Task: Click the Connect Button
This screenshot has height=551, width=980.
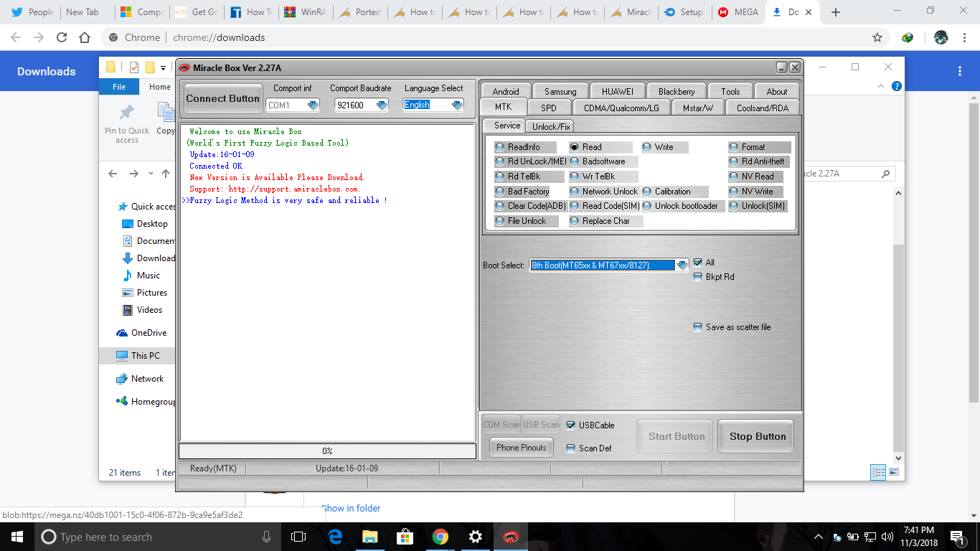Action: tap(222, 98)
